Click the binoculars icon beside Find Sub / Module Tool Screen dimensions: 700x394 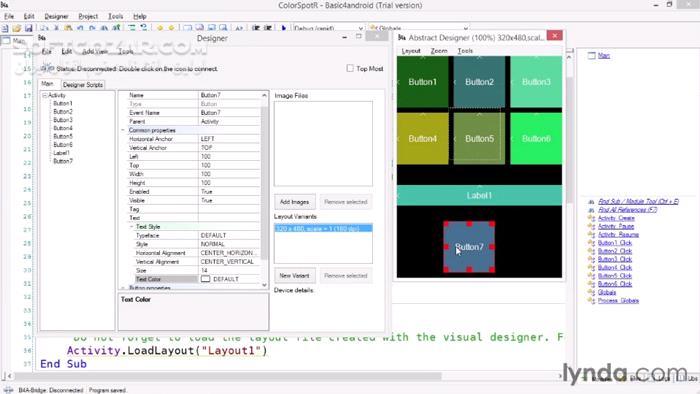pos(591,202)
